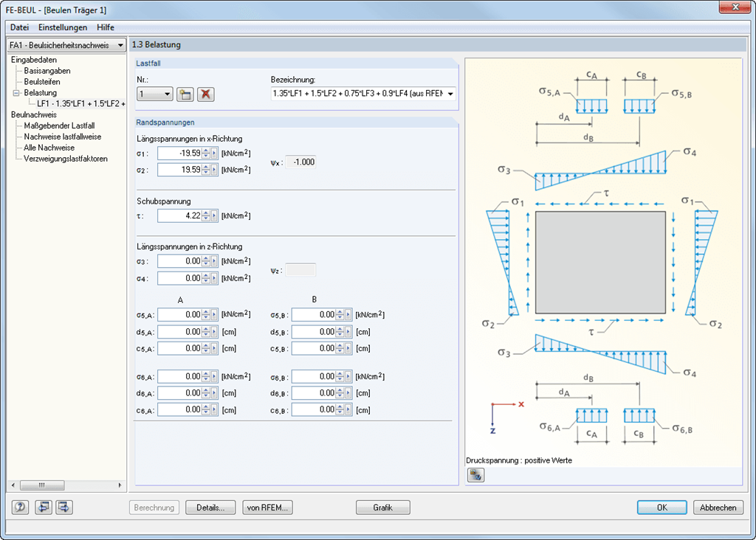Open arrow menu beside σ3 field
The height and width of the screenshot is (540, 756).
[215, 262]
